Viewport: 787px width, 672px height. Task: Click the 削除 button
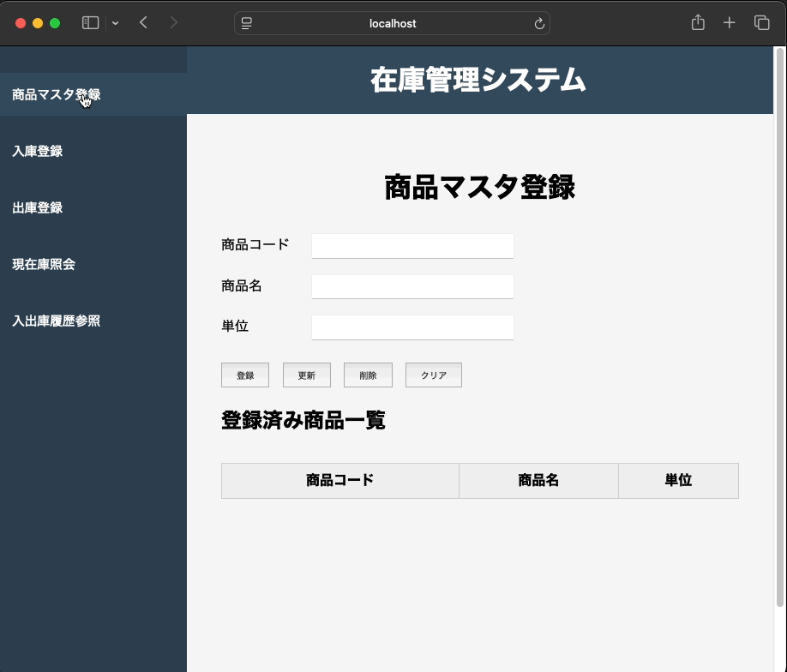tap(368, 375)
